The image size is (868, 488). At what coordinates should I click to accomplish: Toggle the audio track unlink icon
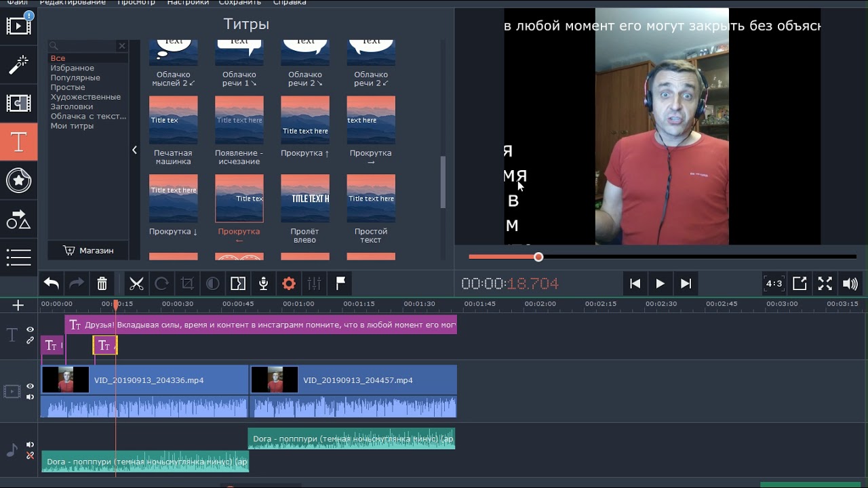30,455
